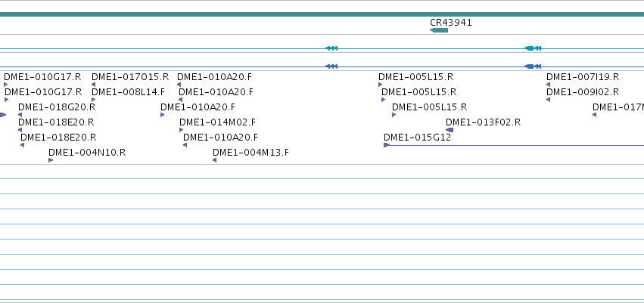Click the DME1-009I02.R feature label
The width and height of the screenshot is (644, 303).
click(583, 92)
